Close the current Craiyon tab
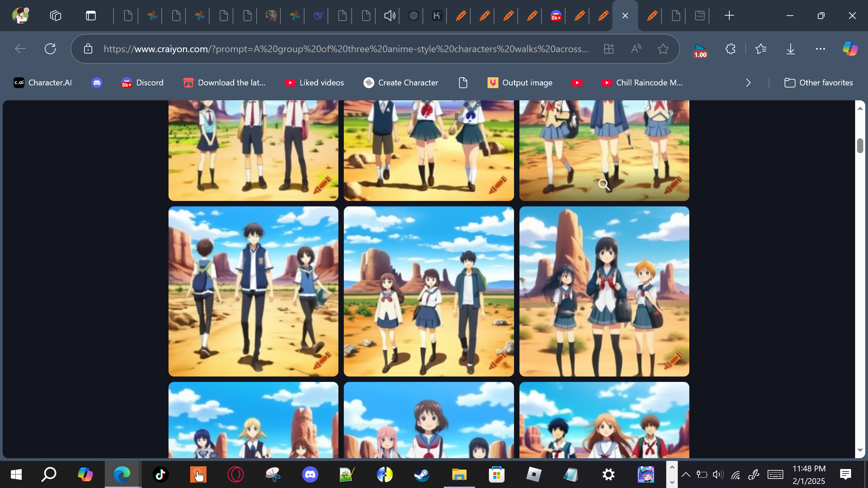The height and width of the screenshot is (488, 868). point(625,16)
